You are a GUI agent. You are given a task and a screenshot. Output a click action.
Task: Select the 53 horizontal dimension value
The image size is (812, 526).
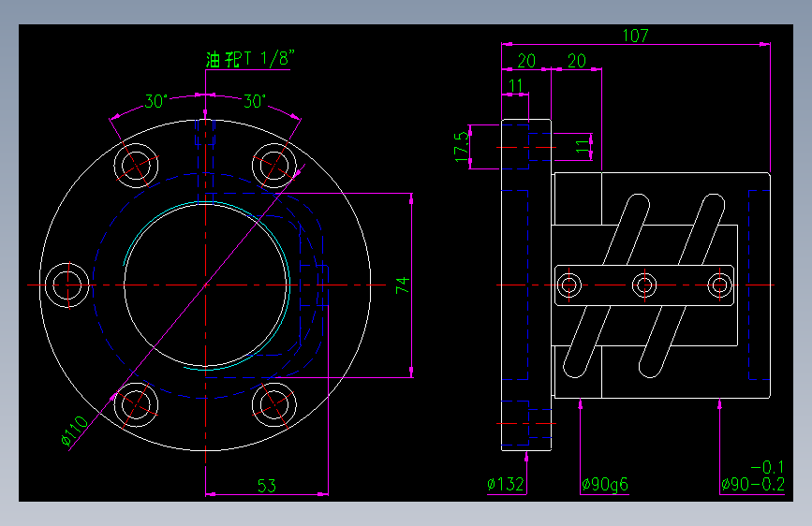[x=267, y=486]
